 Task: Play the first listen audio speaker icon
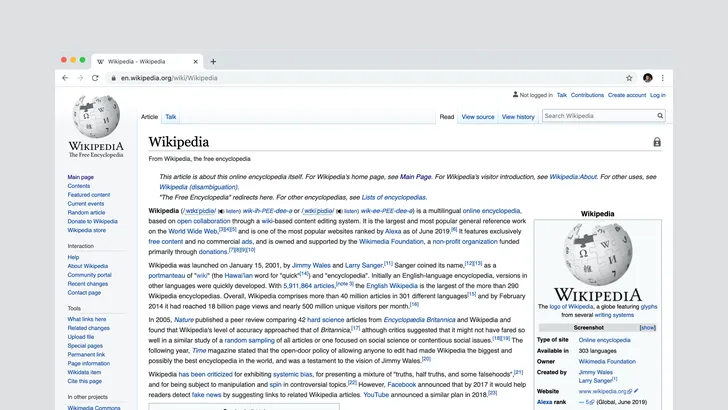pos(221,212)
